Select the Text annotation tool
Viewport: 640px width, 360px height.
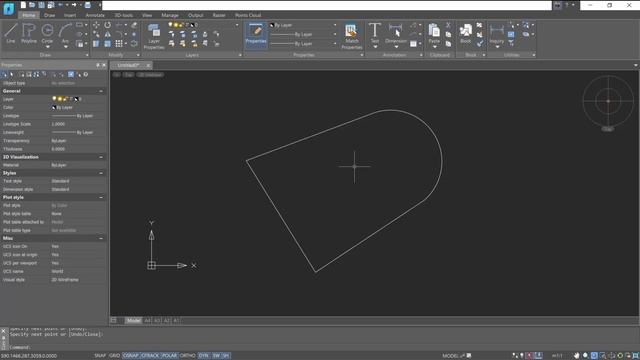[x=375, y=33]
